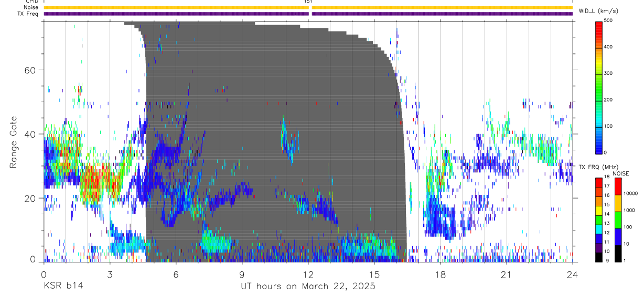The height and width of the screenshot is (297, 644).
Task: Click the '500' tick on WID colorbar
Action: (609, 20)
